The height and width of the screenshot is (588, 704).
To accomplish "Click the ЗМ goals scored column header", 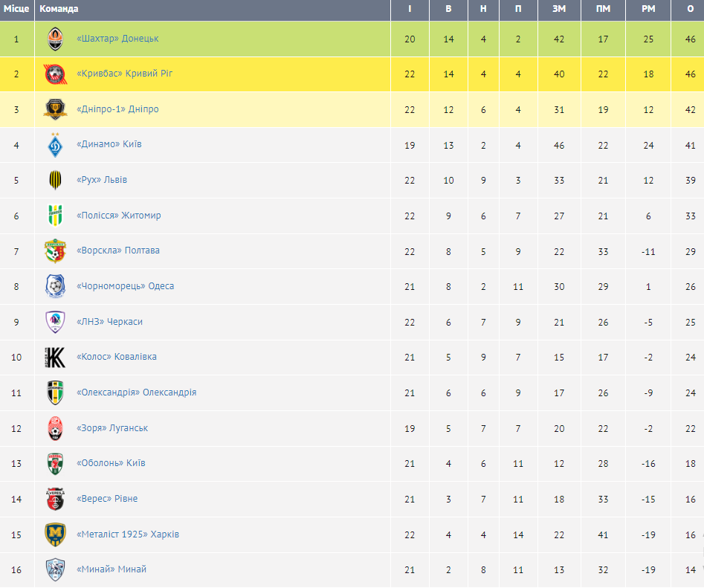I will tap(559, 9).
